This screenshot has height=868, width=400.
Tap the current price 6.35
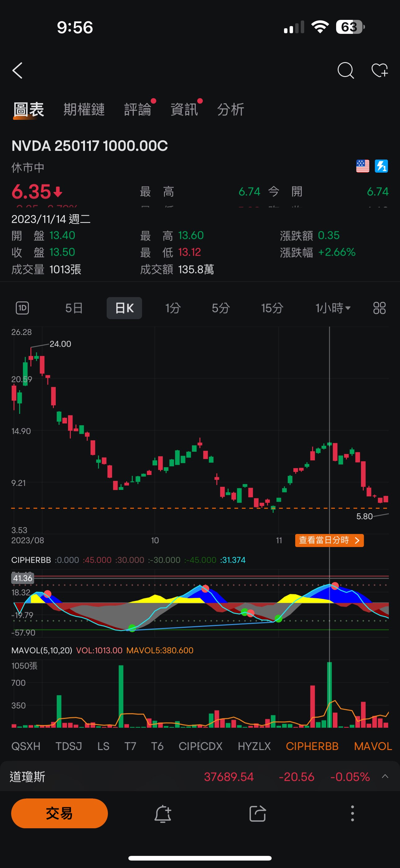pyautogui.click(x=31, y=192)
